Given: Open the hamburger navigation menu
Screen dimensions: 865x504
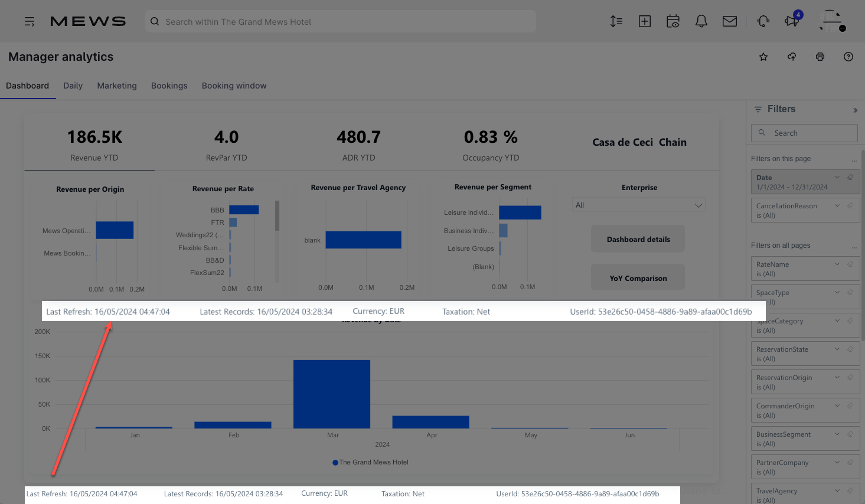Looking at the screenshot, I should [x=30, y=22].
